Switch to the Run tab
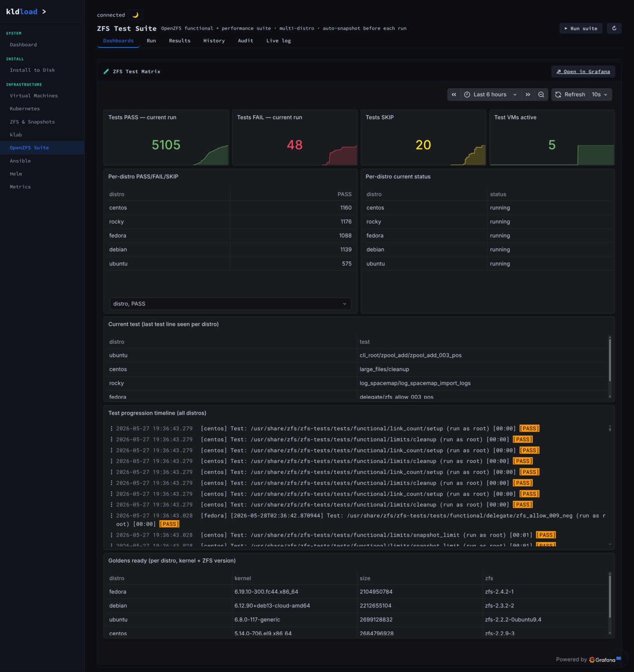The height and width of the screenshot is (672, 634). tap(151, 41)
